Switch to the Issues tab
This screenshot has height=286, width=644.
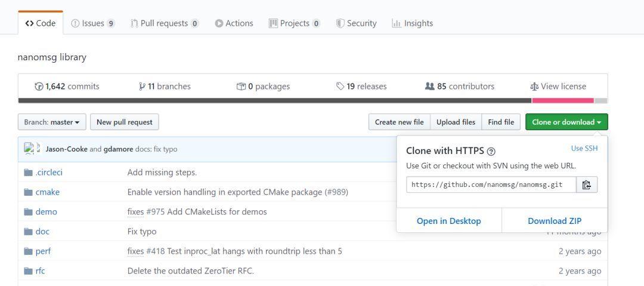pyautogui.click(x=93, y=23)
